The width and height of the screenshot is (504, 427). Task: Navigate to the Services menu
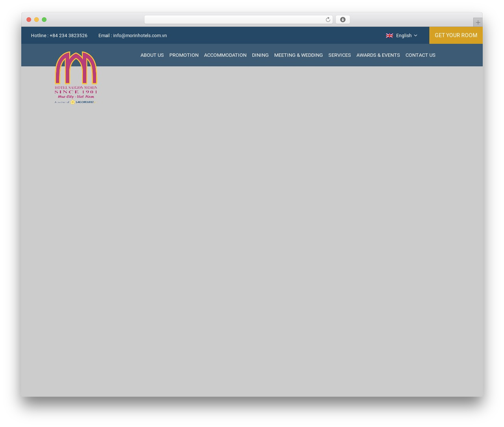click(x=339, y=55)
